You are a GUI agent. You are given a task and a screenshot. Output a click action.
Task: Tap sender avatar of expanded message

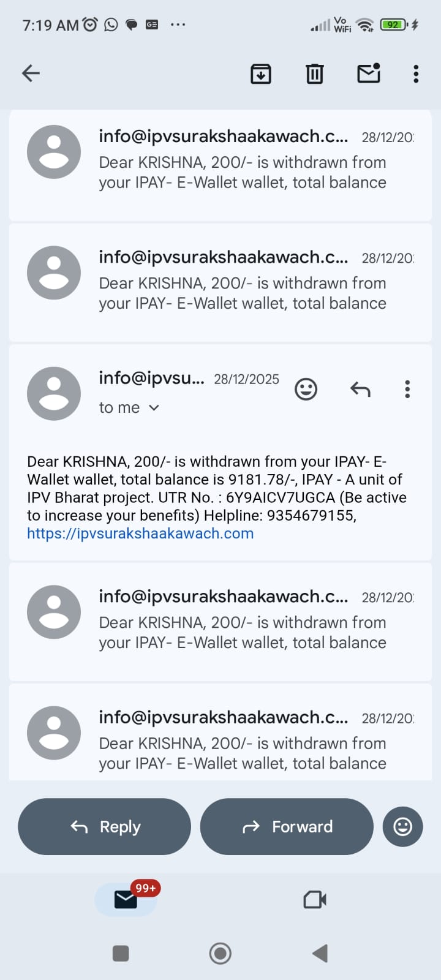[54, 393]
